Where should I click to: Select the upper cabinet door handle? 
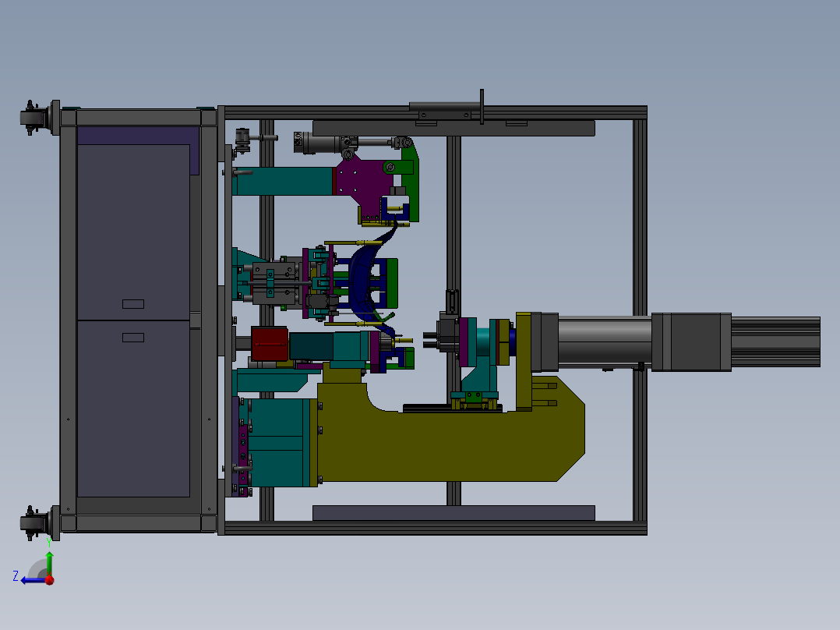click(x=132, y=304)
